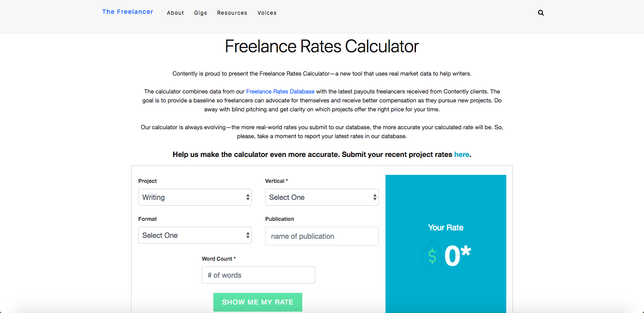The height and width of the screenshot is (313, 644).
Task: Click The Freelancer logo text
Action: 127,12
